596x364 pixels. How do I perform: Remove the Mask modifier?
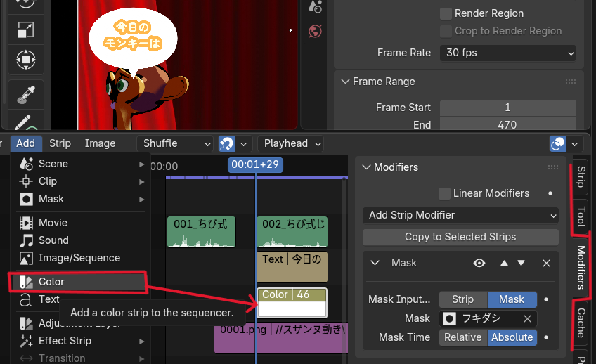coord(546,263)
